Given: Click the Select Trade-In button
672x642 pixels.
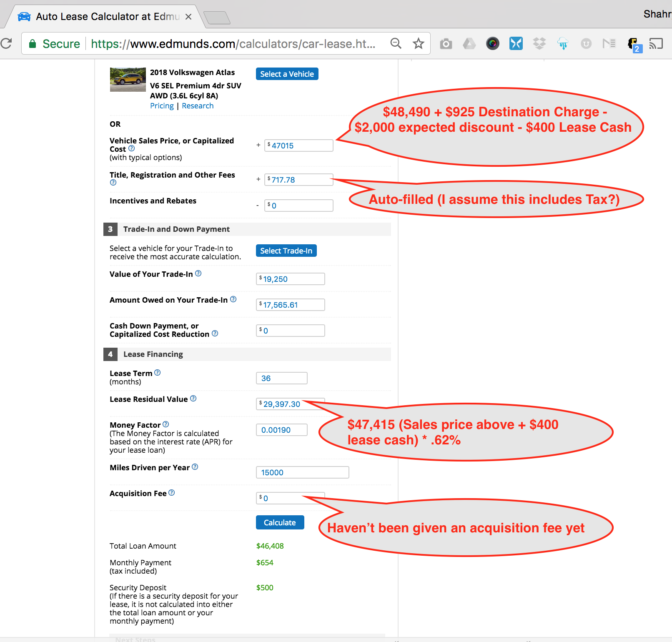Looking at the screenshot, I should (x=286, y=251).
